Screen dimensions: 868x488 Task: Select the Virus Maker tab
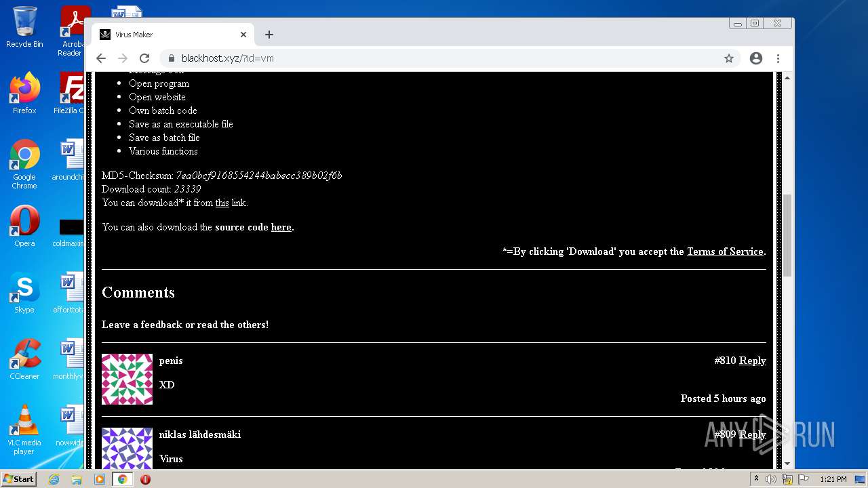point(173,35)
